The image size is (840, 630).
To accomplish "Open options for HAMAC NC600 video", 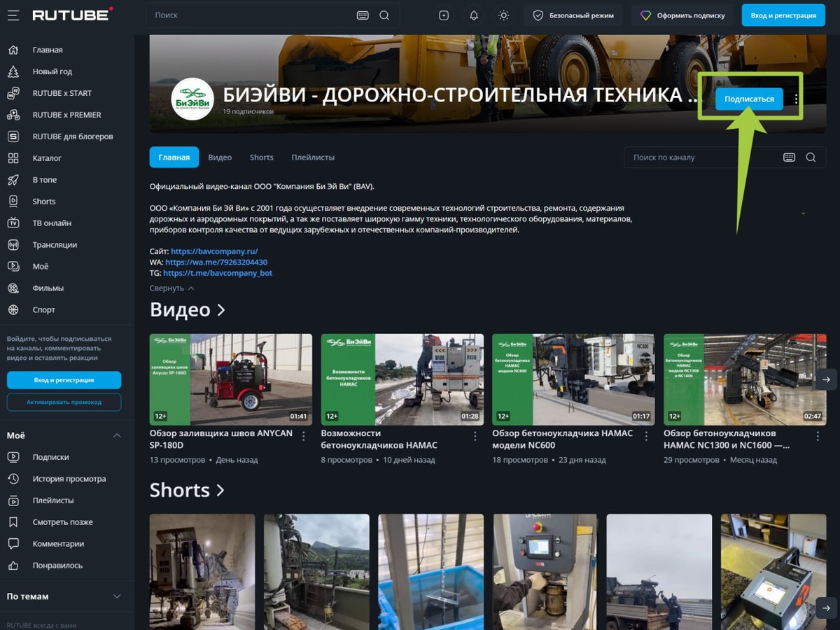I will pyautogui.click(x=646, y=436).
